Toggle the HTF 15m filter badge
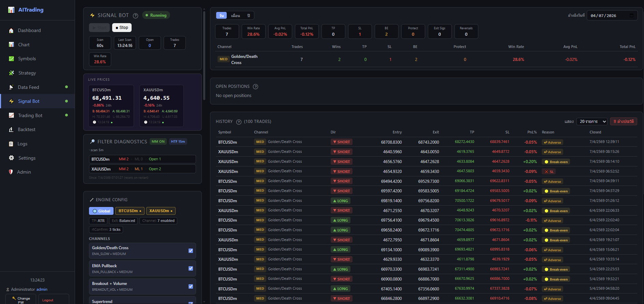This screenshot has height=304, width=644. (x=178, y=142)
